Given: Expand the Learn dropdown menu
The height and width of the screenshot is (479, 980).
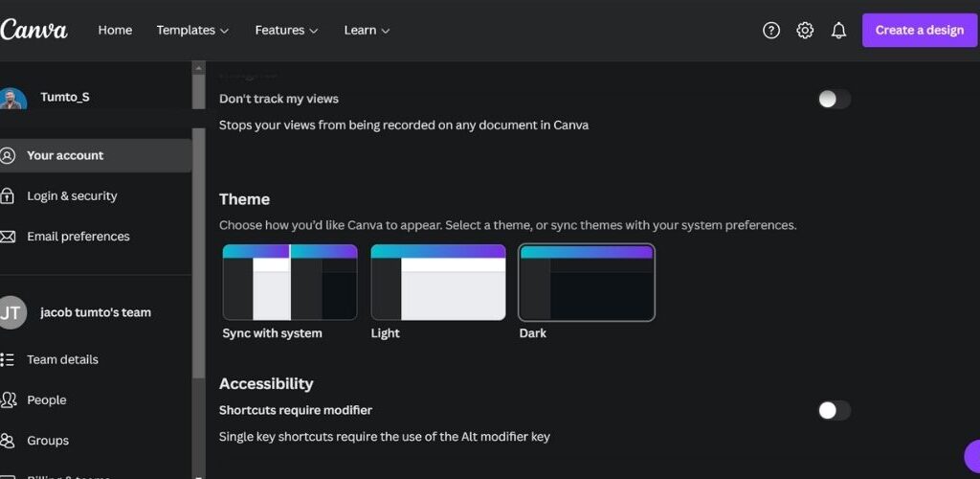Looking at the screenshot, I should point(367,31).
